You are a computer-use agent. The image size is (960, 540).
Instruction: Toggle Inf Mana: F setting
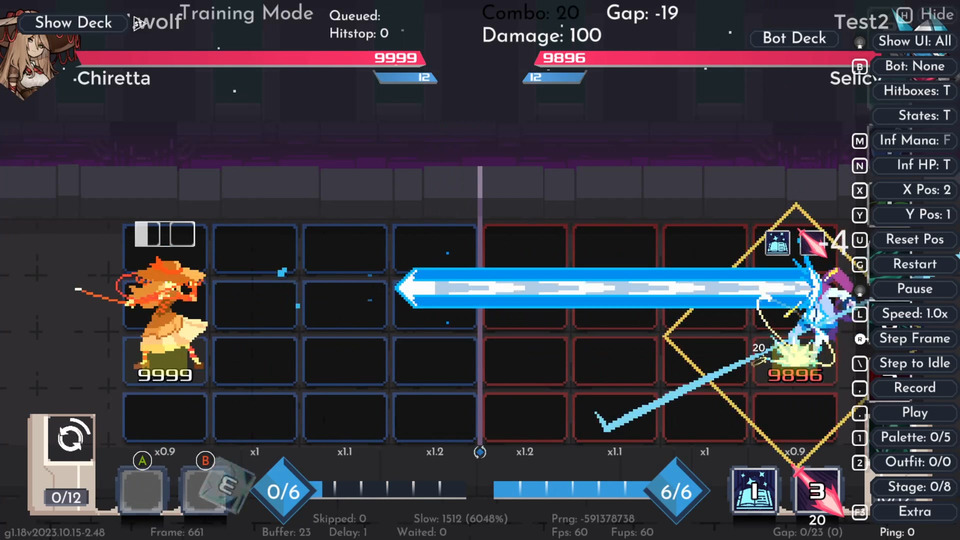point(915,140)
